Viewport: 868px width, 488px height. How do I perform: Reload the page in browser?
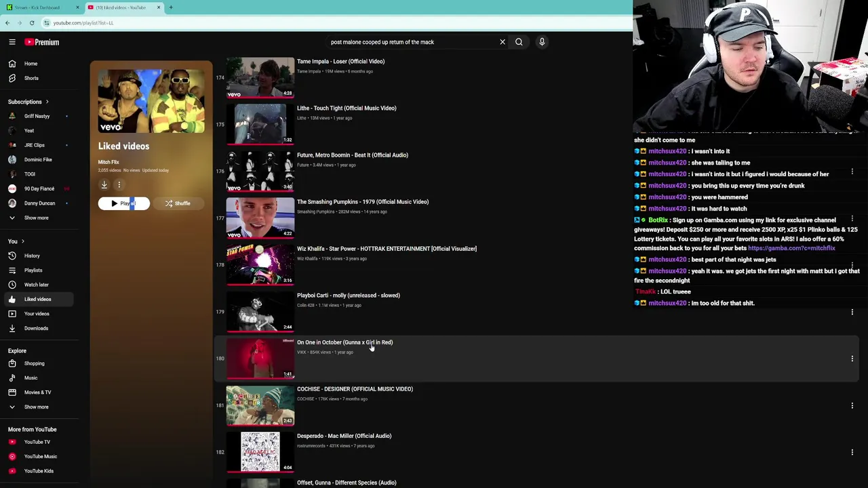coord(32,23)
